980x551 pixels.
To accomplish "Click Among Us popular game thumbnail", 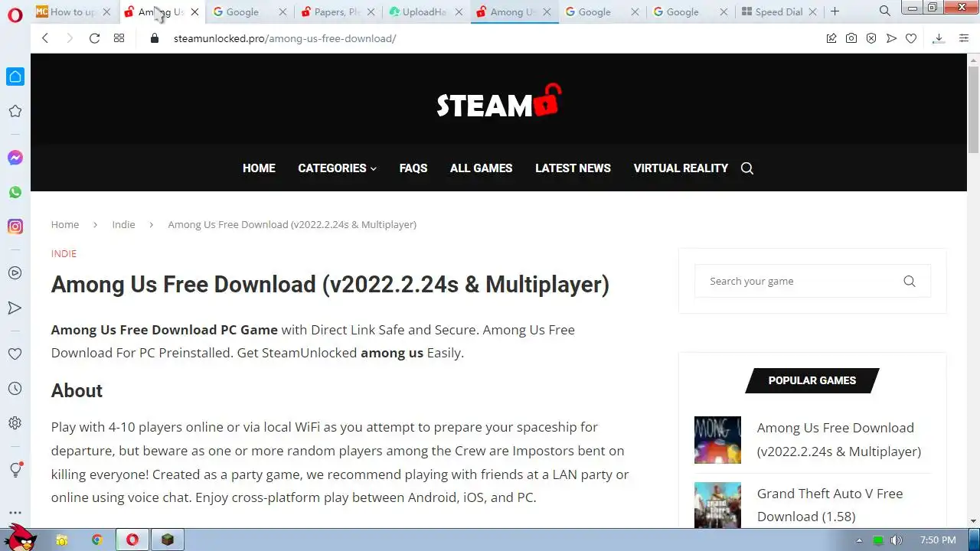I will coord(717,440).
